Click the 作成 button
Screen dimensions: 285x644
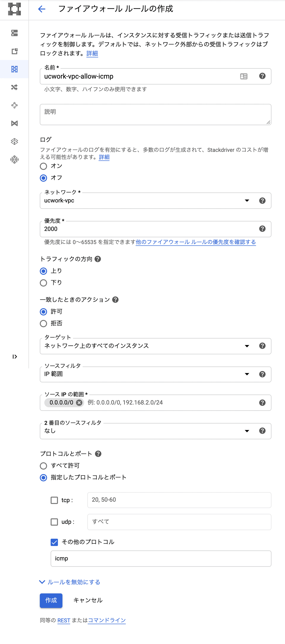[51, 601]
